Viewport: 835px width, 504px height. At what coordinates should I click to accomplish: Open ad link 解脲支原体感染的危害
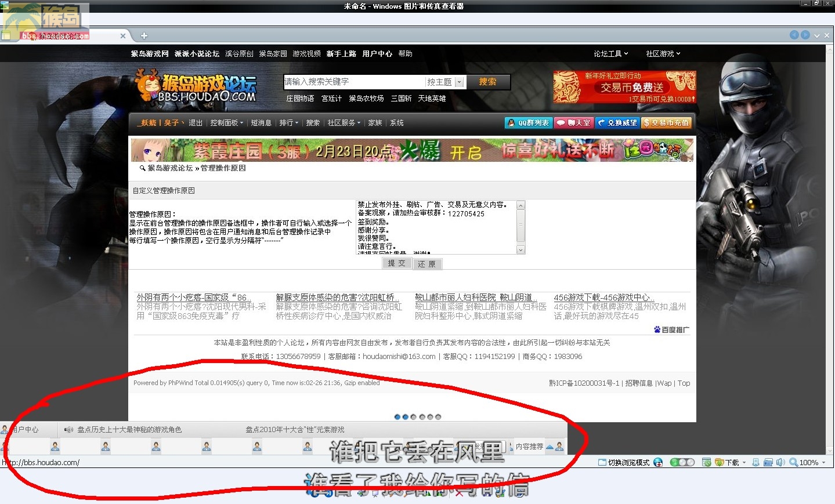(x=338, y=298)
